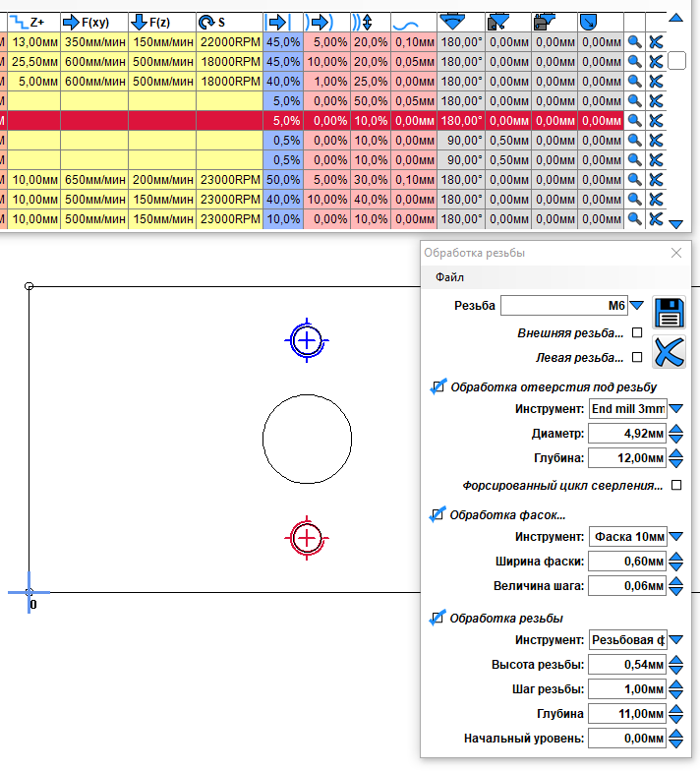
Task: Click the Z+ column header
Action: [x=33, y=22]
